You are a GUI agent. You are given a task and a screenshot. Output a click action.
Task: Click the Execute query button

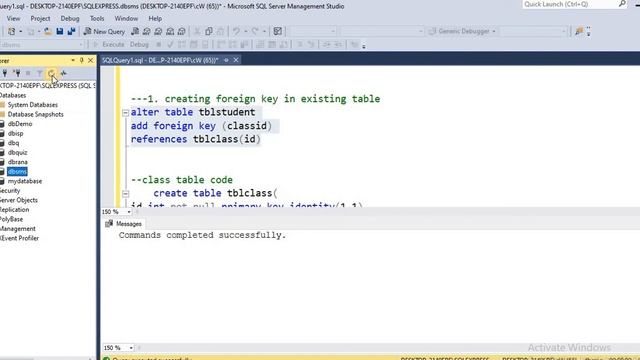click(x=109, y=44)
